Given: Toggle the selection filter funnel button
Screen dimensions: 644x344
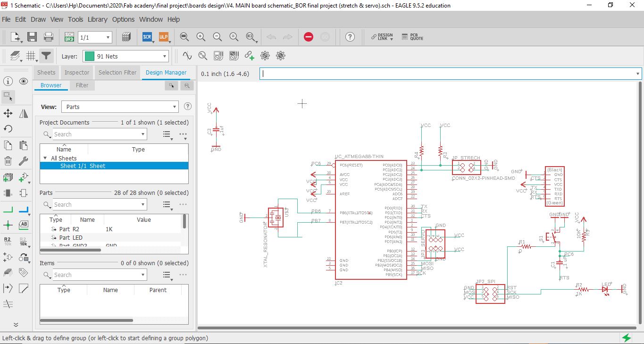Looking at the screenshot, I should tap(46, 56).
